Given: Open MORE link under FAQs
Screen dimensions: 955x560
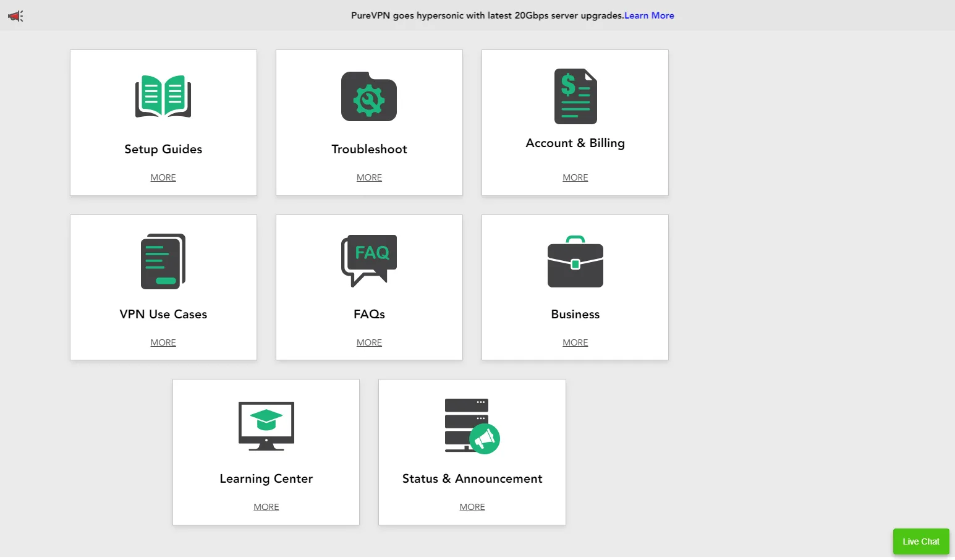Looking at the screenshot, I should 369,342.
